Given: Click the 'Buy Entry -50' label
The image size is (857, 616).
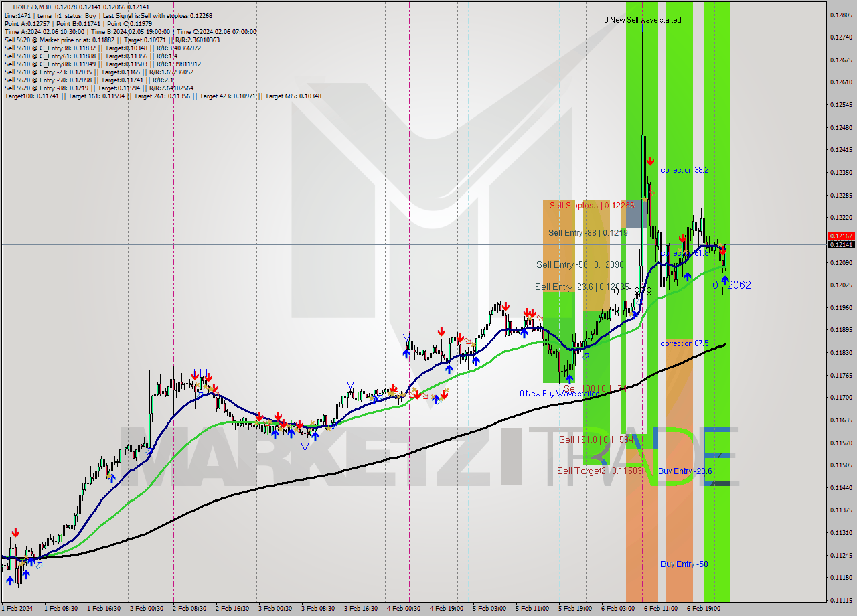Looking at the screenshot, I should tap(684, 564).
